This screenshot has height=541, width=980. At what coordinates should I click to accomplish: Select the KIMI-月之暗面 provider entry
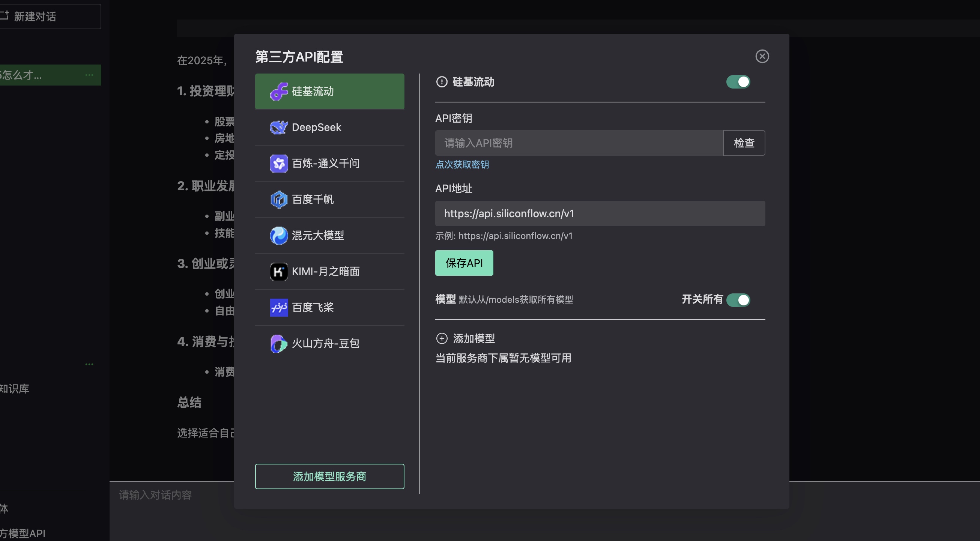(329, 271)
